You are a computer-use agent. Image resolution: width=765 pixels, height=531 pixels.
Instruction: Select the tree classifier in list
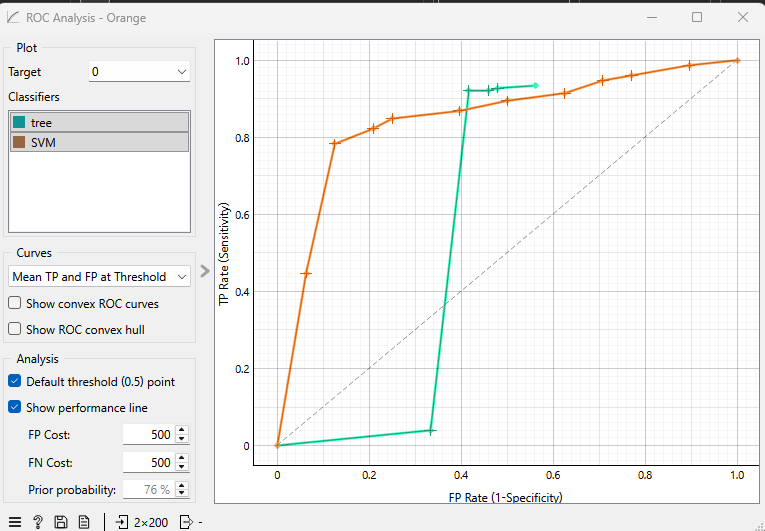[x=99, y=122]
